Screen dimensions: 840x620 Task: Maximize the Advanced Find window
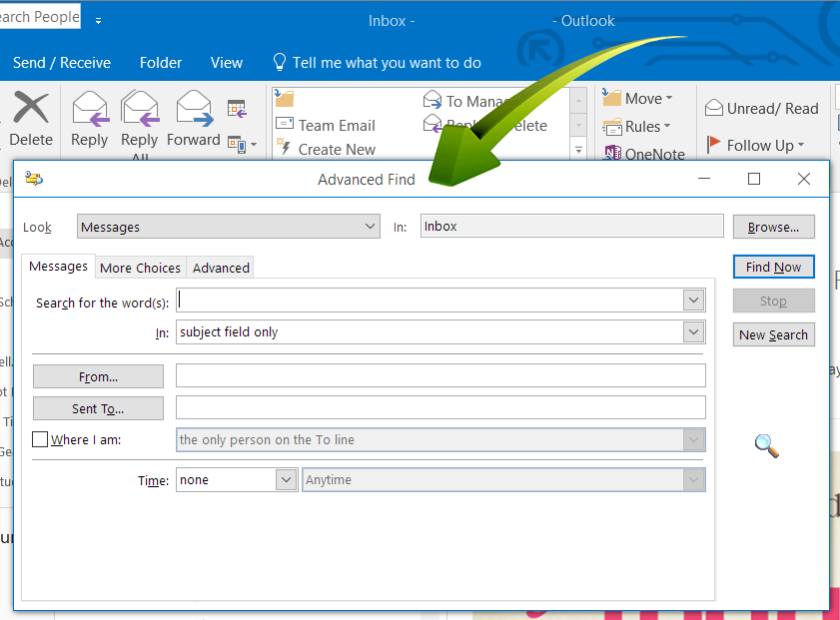tap(754, 179)
